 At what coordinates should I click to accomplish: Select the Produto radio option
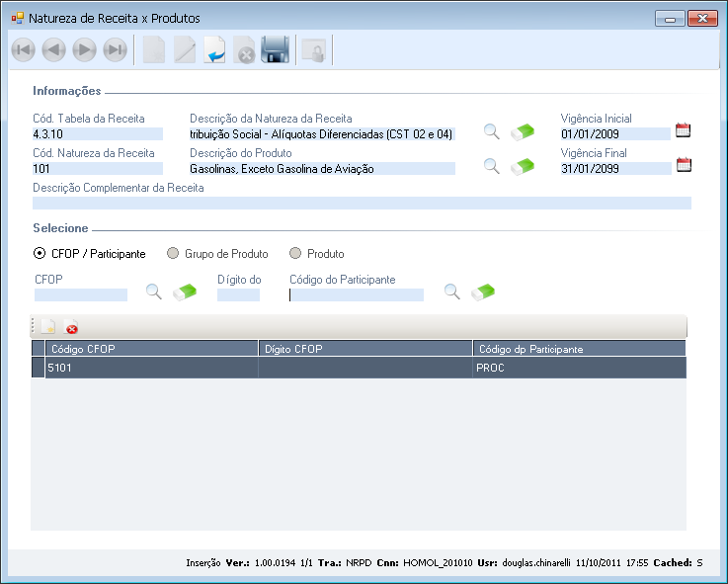click(x=296, y=254)
